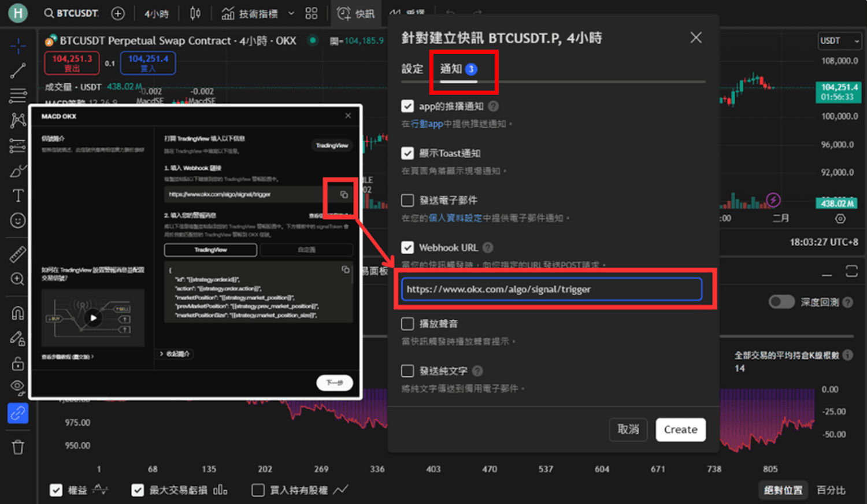Open the layout grid selector
Viewport: 867px width, 504px height.
312,13
